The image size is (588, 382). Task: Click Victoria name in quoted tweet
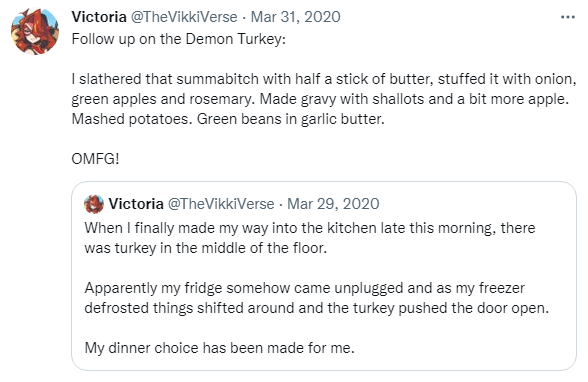coord(136,204)
